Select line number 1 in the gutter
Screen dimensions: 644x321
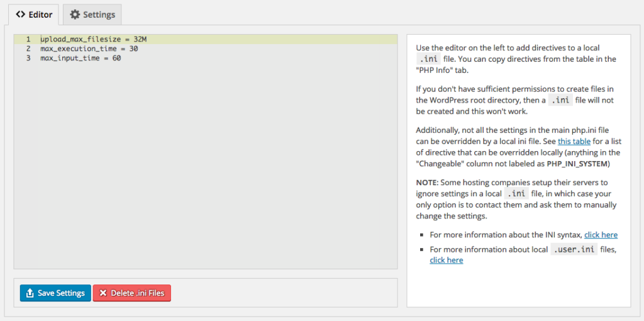coord(28,39)
